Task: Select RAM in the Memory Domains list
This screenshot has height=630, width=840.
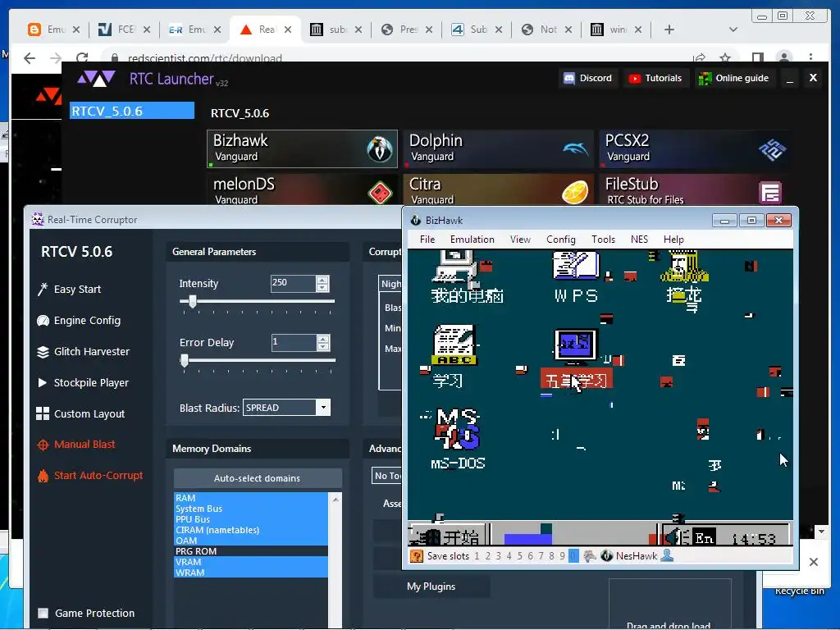Action: point(251,498)
